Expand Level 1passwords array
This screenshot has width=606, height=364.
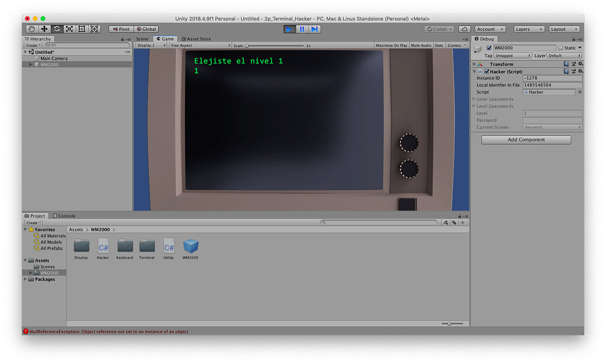click(474, 99)
